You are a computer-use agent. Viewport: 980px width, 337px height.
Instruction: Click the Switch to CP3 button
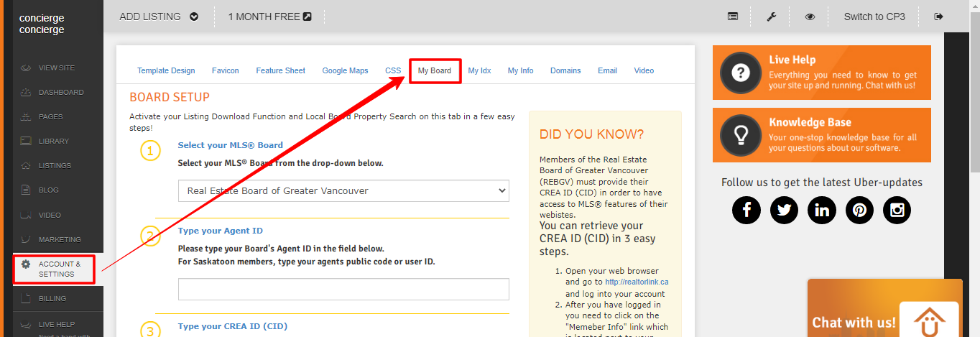pos(874,17)
